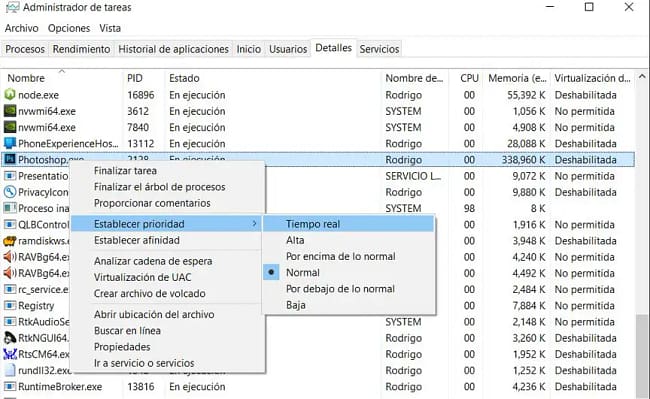Click the vertical scrollbar thumb
The image size is (650, 399).
tap(642, 356)
